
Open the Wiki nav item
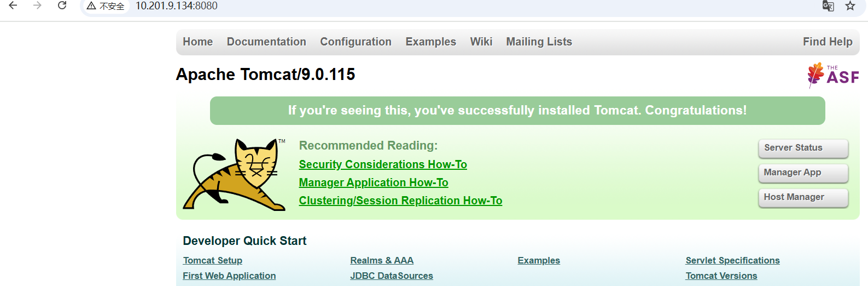(481, 42)
